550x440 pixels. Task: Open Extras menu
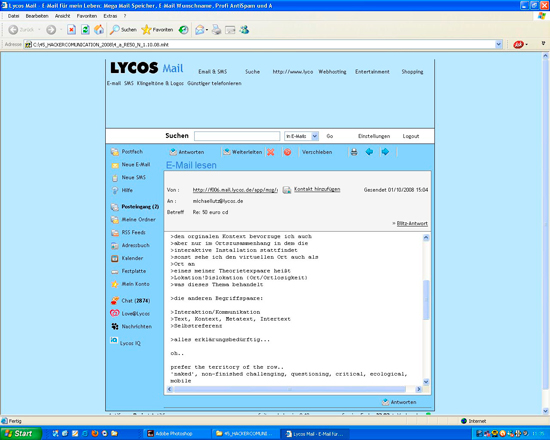(x=110, y=16)
